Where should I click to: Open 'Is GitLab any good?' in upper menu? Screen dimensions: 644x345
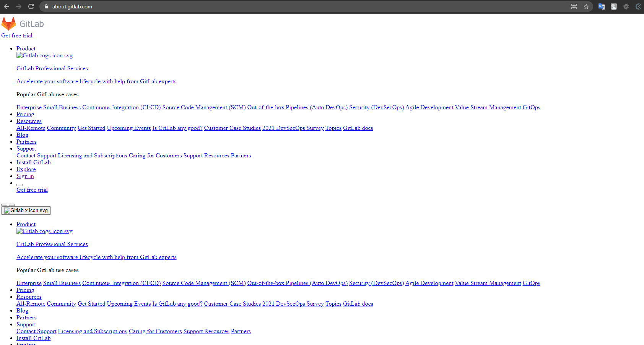177,128
